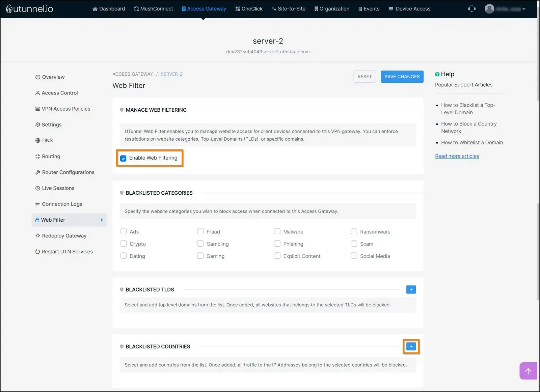Click the Web Filter lock icon
Screen dimensions: 540x392
point(37,220)
